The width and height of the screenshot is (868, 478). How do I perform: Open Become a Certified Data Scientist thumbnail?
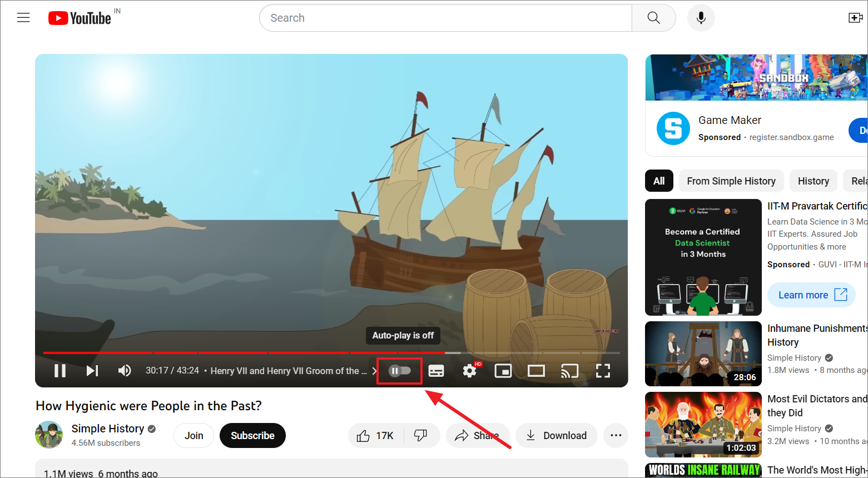[703, 257]
